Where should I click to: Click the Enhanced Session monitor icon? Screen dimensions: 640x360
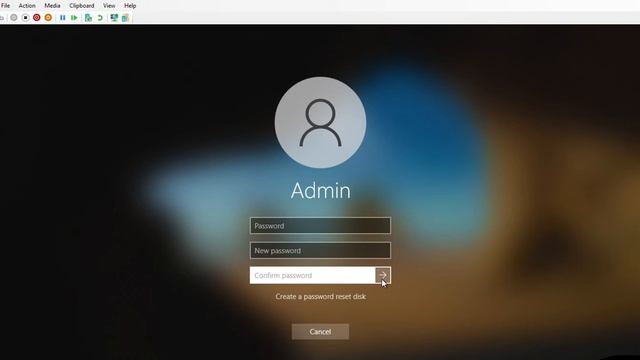pyautogui.click(x=114, y=18)
